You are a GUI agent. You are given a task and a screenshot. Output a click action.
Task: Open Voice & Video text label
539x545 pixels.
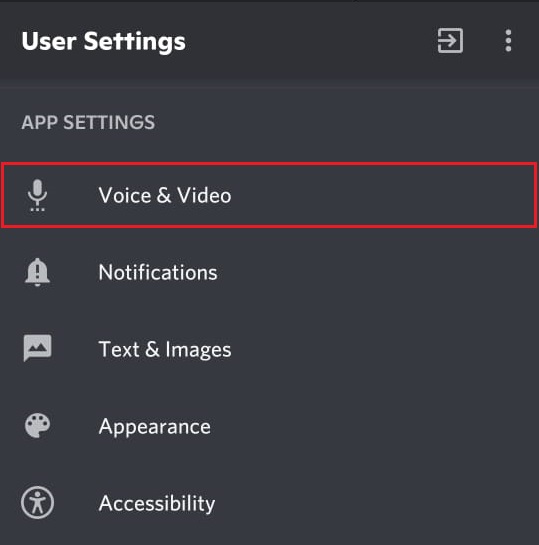pyautogui.click(x=165, y=195)
